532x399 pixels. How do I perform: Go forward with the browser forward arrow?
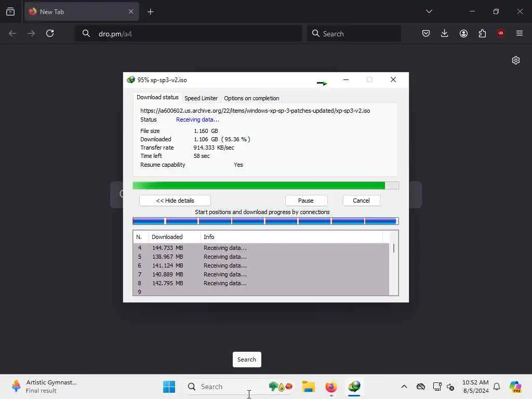31,33
